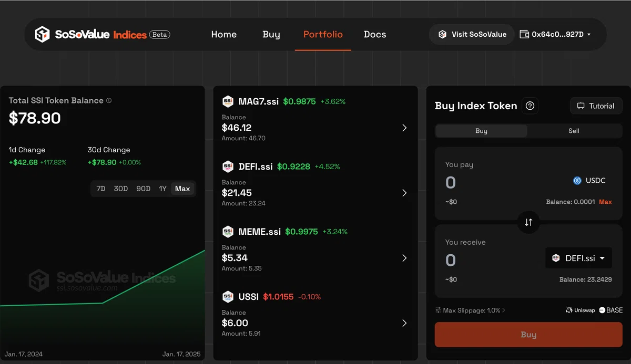Go to the Home nav item
Image resolution: width=631 pixels, height=364 pixels.
[x=224, y=35]
